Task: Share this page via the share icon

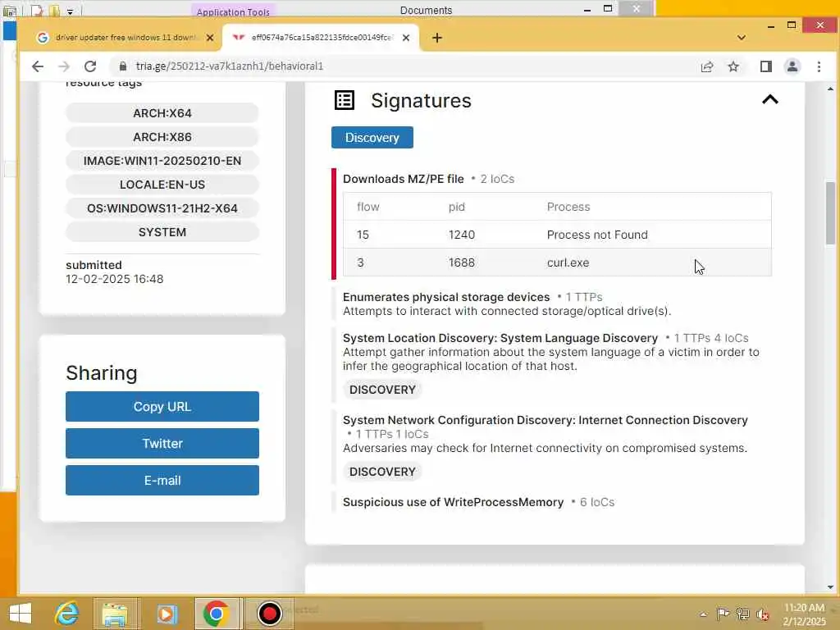Action: pos(707,66)
